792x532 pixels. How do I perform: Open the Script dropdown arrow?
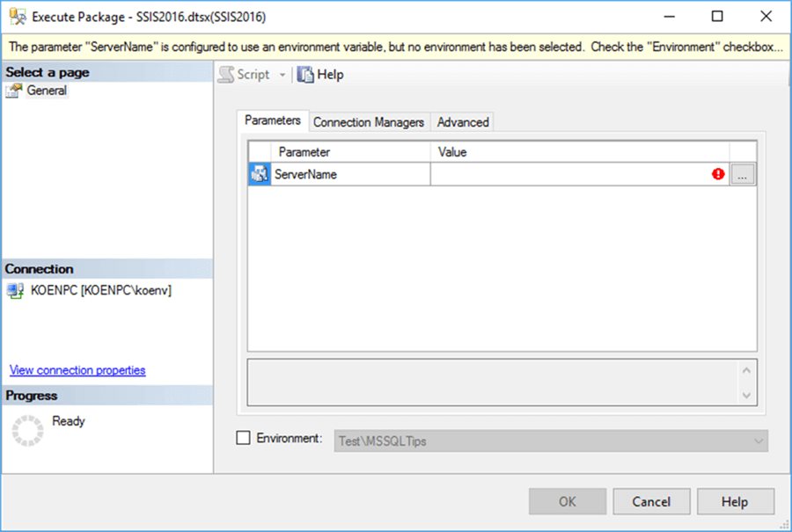click(x=282, y=76)
